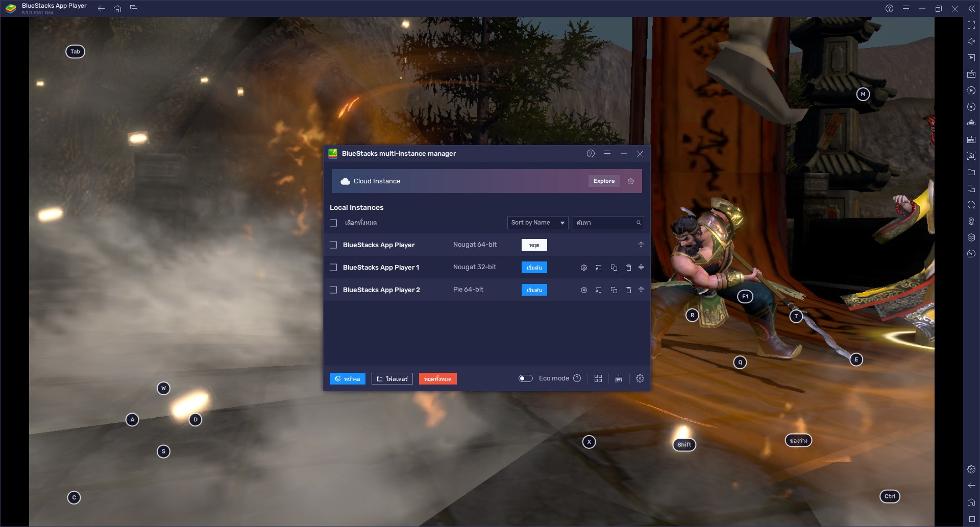Open help in multi-instance manager
This screenshot has width=980, height=527.
tap(591, 154)
